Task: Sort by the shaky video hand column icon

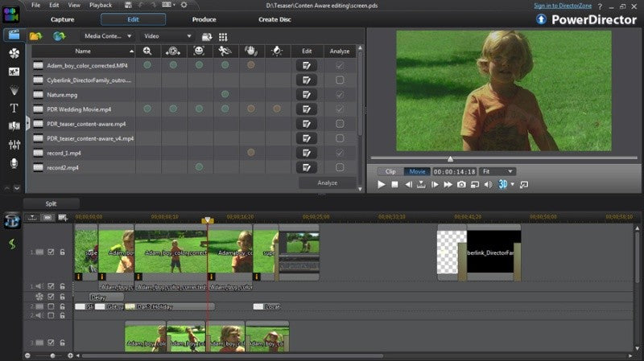Action: (251, 51)
